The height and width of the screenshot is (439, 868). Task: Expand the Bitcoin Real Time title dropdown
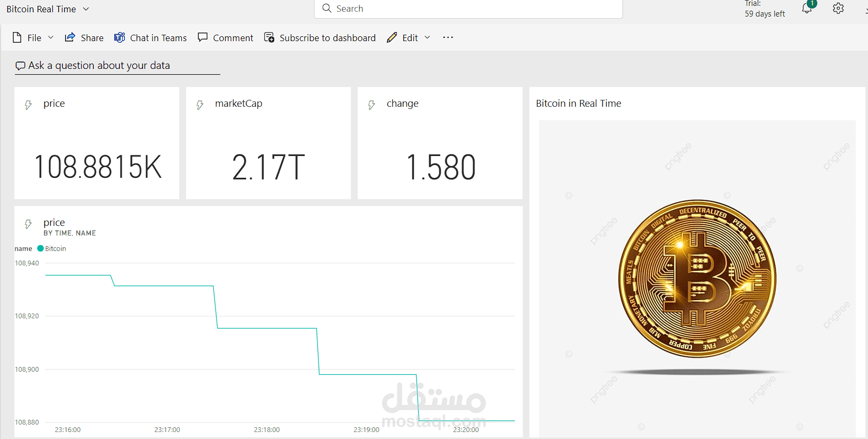click(86, 9)
